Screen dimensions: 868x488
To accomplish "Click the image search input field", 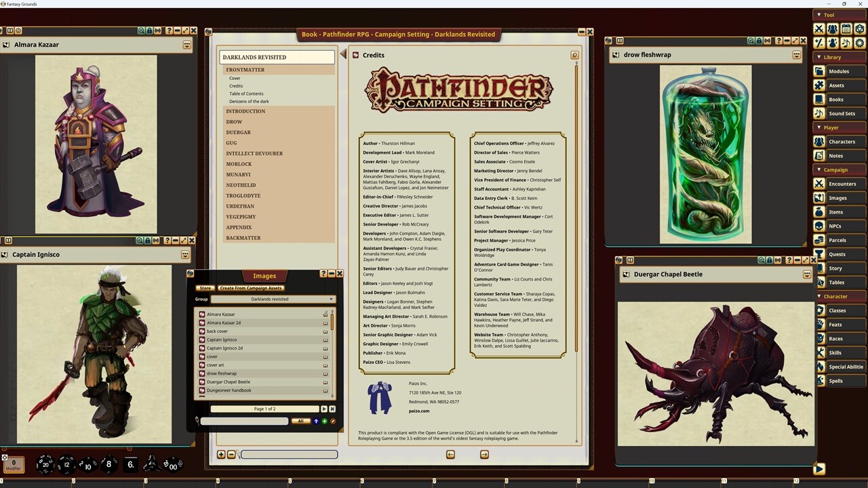I will coord(244,421).
